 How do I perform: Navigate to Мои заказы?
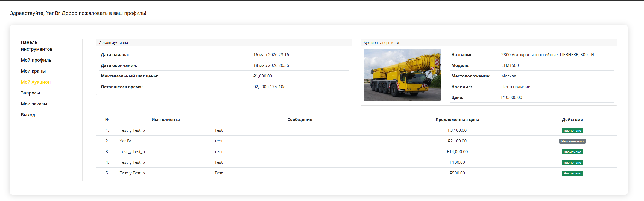click(x=34, y=104)
